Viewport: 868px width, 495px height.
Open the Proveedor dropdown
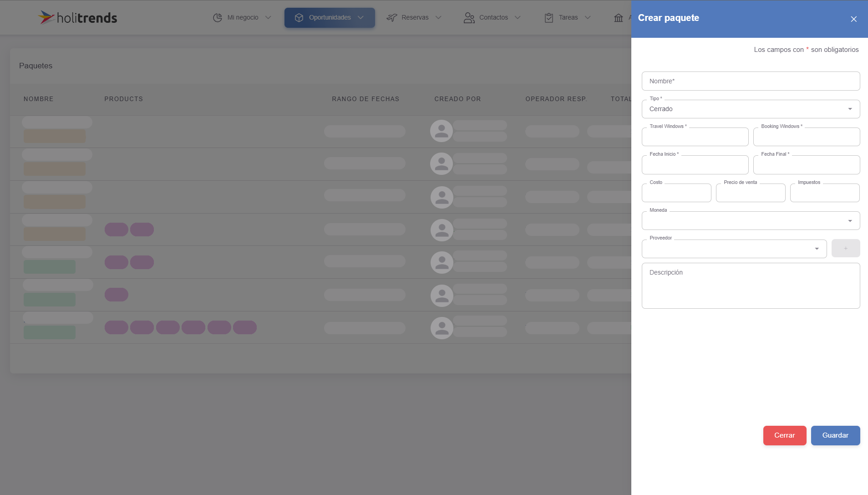734,249
